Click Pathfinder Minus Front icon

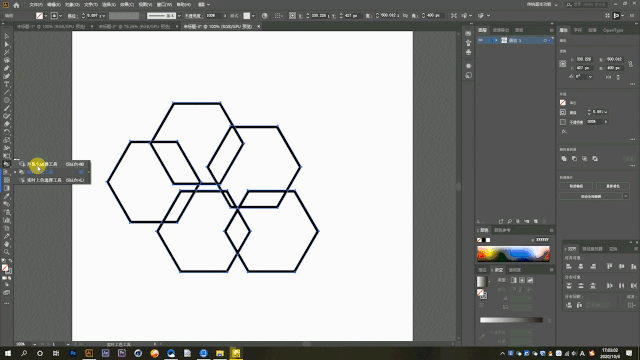pos(574,158)
